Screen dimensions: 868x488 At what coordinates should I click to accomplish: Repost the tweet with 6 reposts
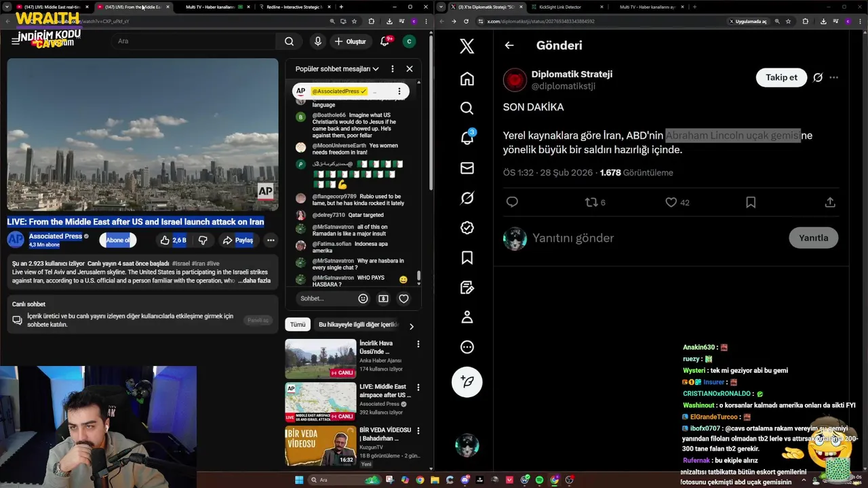595,202
